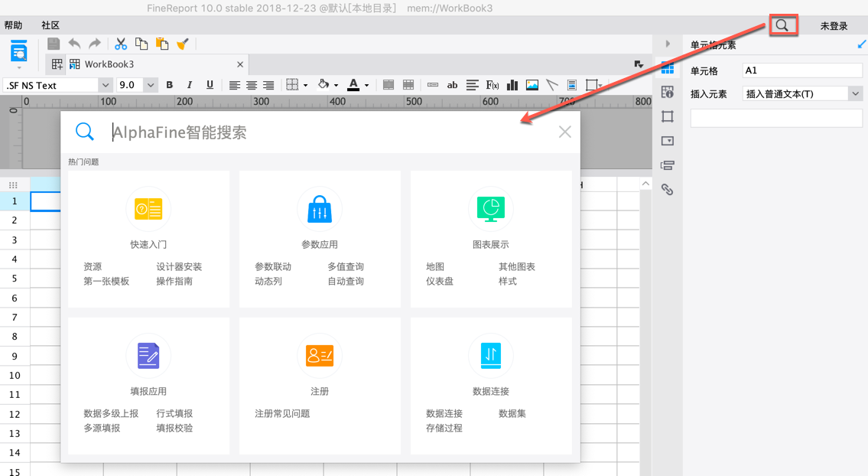Align text center
Screen dimensions: 868x476
(x=252, y=86)
